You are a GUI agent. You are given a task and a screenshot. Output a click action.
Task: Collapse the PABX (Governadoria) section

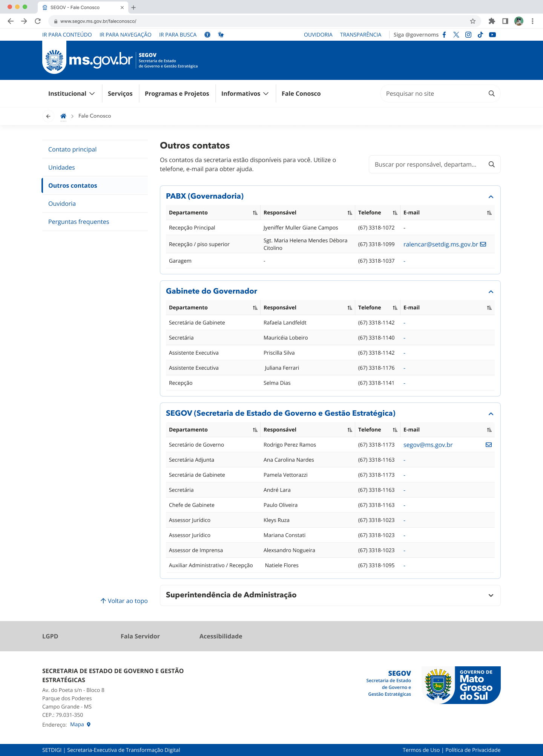491,197
